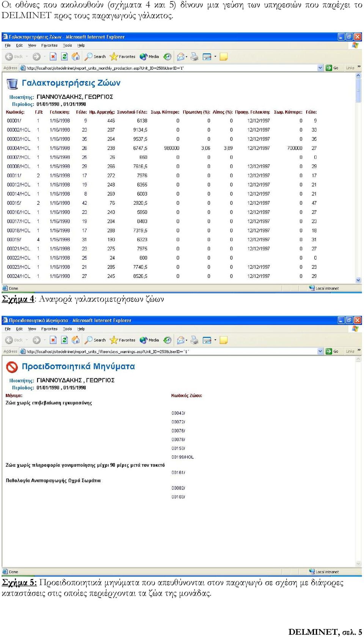
Task: Select warning animal code 00199/HOL
Action: [182, 457]
